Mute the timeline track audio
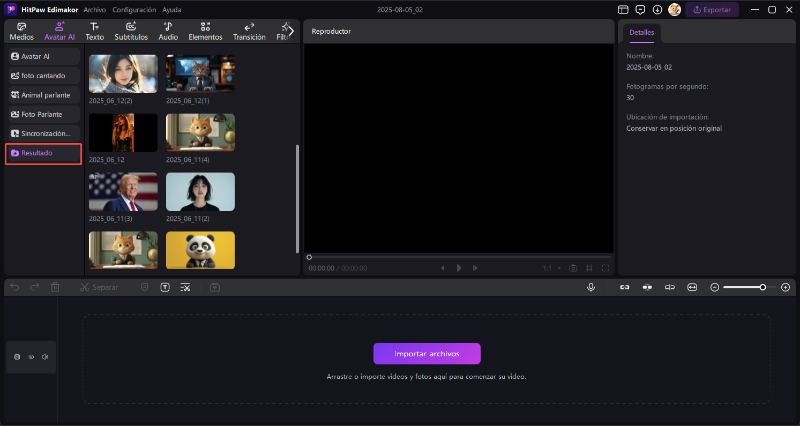 click(x=45, y=356)
